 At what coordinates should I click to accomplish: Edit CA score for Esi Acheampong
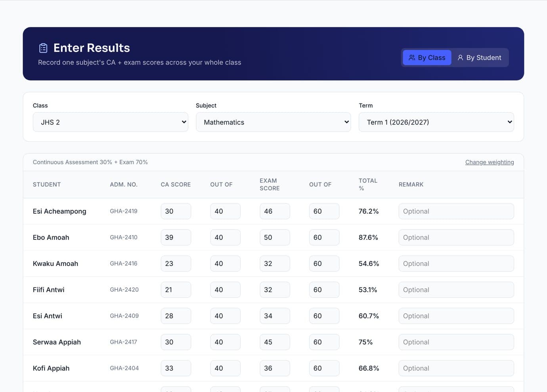176,211
